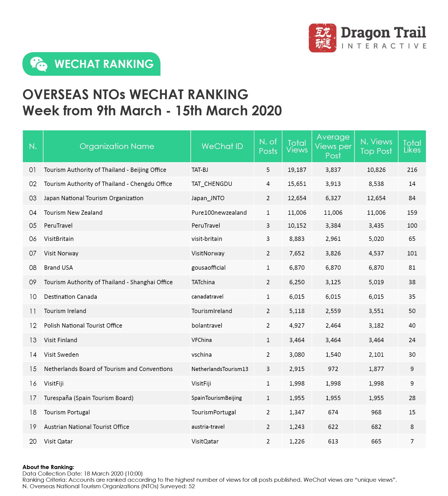
Task: Click the Total Likes column header
Action: coord(412,146)
